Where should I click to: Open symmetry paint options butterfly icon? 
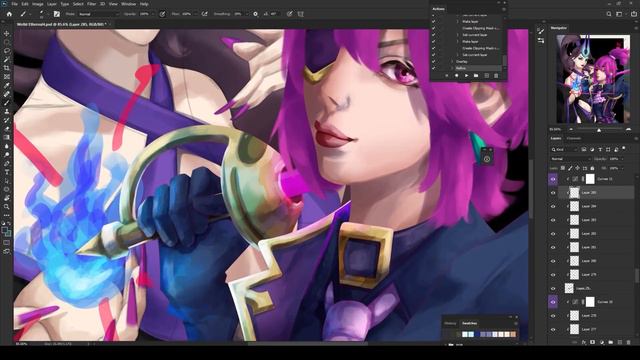point(301,14)
